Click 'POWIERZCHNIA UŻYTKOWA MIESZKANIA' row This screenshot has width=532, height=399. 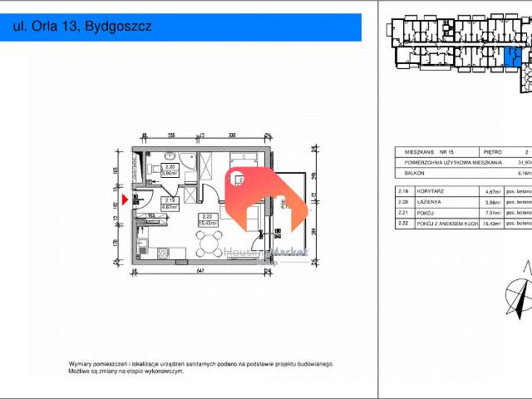(464, 163)
